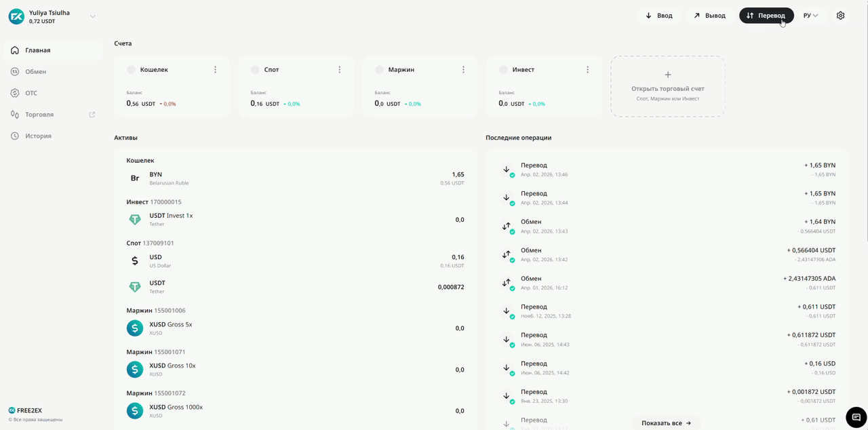This screenshot has height=430, width=868.
Task: Open История in the sidebar
Action: [x=38, y=136]
